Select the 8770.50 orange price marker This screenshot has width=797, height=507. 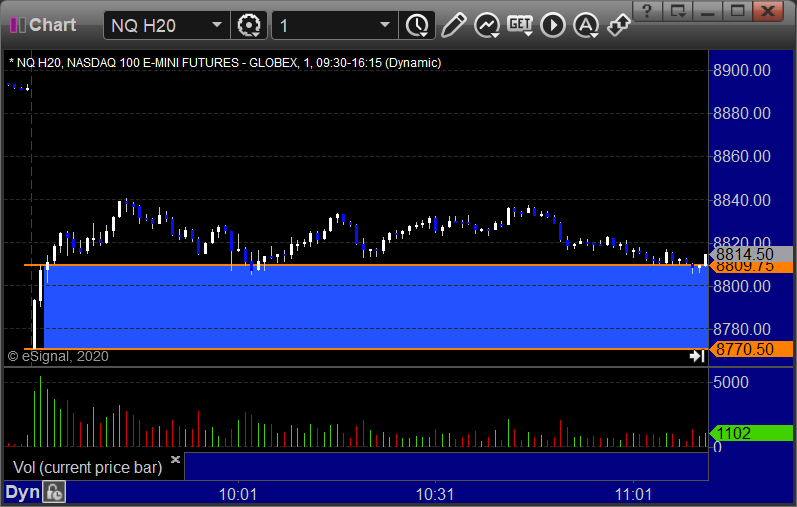point(751,349)
